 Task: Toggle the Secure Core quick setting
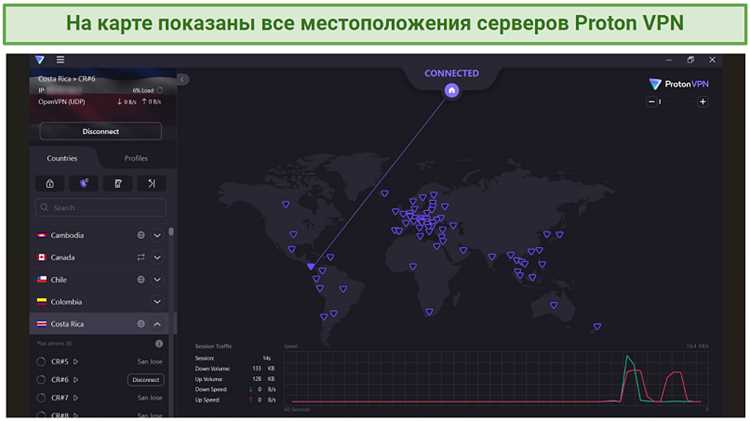pyautogui.click(x=50, y=184)
